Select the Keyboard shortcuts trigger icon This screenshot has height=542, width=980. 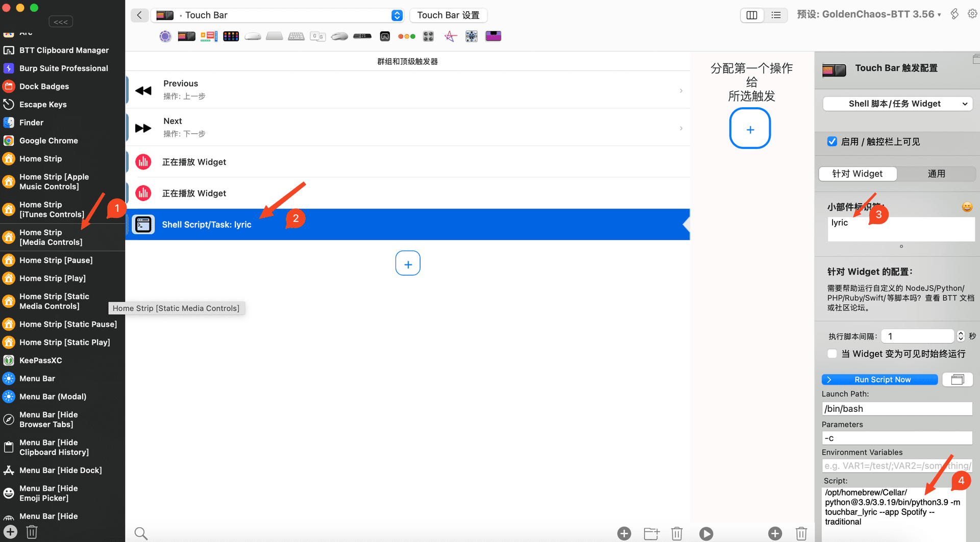point(296,36)
